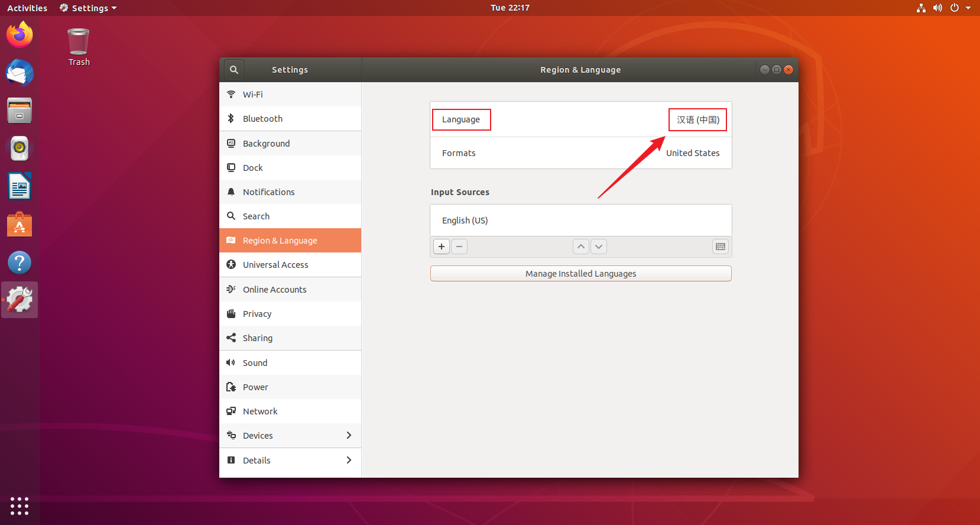Click Manage Installed Languages button

[581, 274]
